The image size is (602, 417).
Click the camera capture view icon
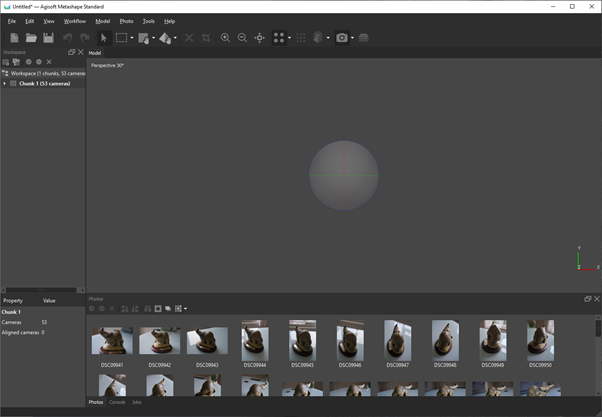(342, 38)
